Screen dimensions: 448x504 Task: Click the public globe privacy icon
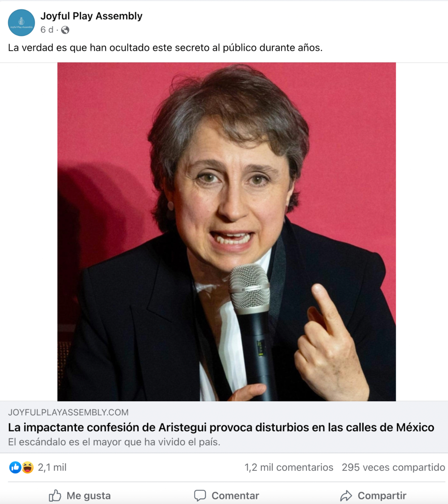(65, 30)
